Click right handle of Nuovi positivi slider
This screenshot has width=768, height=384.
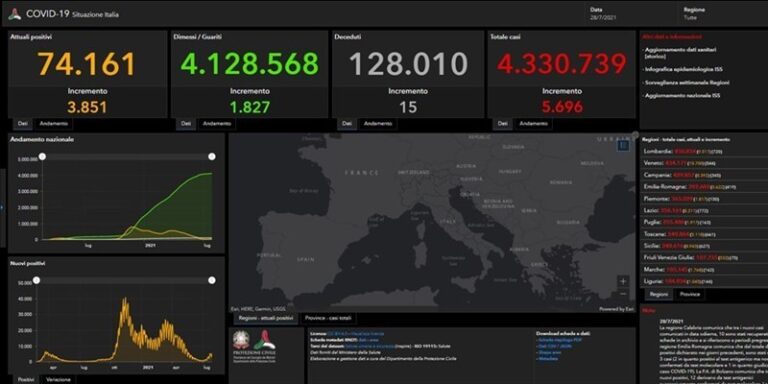(212, 280)
